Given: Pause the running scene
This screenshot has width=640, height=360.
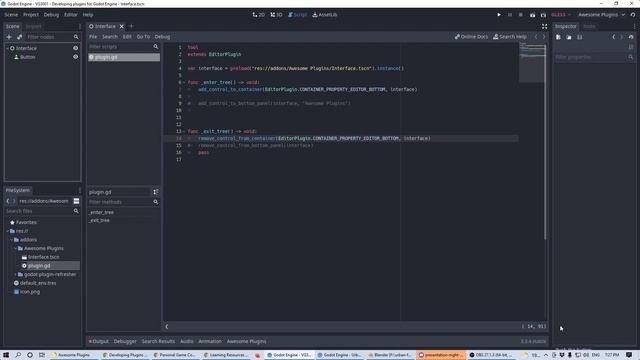Looking at the screenshot, I should [510, 15].
